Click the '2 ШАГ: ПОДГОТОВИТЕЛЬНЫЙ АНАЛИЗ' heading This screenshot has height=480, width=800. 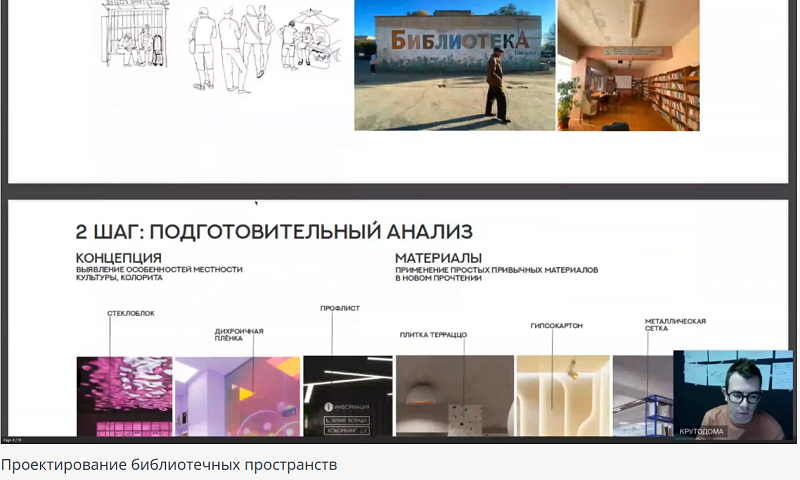click(x=273, y=232)
